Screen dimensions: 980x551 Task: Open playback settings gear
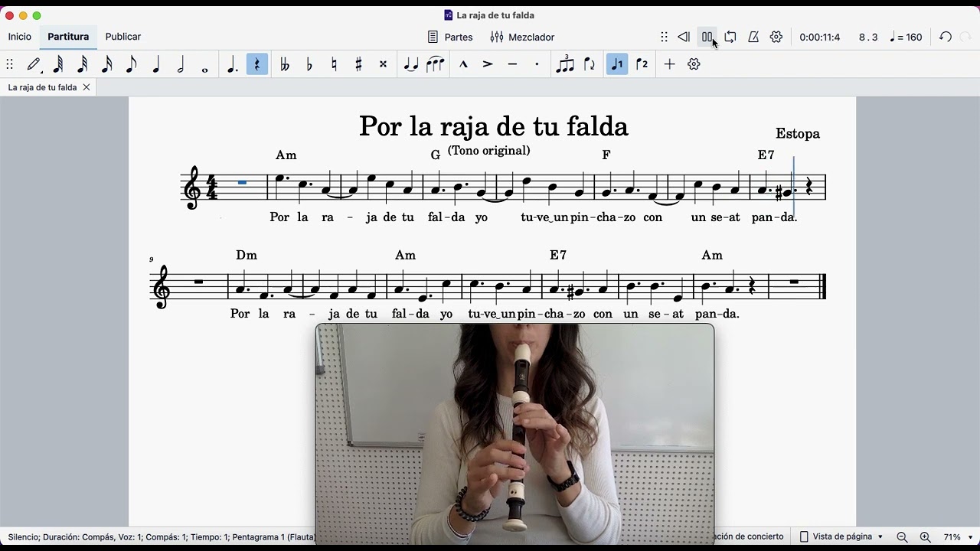tap(776, 37)
